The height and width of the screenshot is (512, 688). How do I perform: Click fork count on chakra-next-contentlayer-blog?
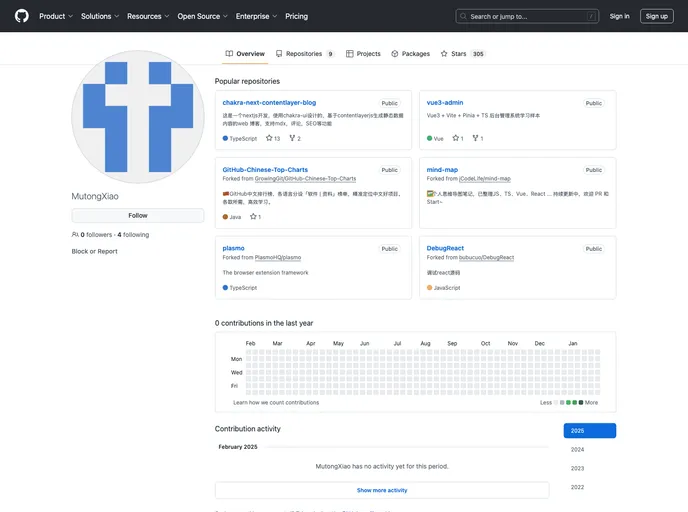tap(295, 138)
